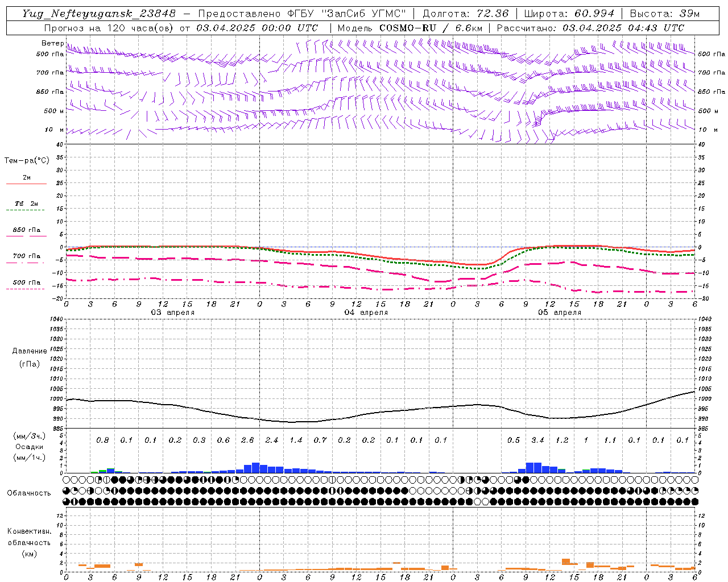728x582 pixels.
Task: Click the Высота: 39м header field
Action: (665, 14)
